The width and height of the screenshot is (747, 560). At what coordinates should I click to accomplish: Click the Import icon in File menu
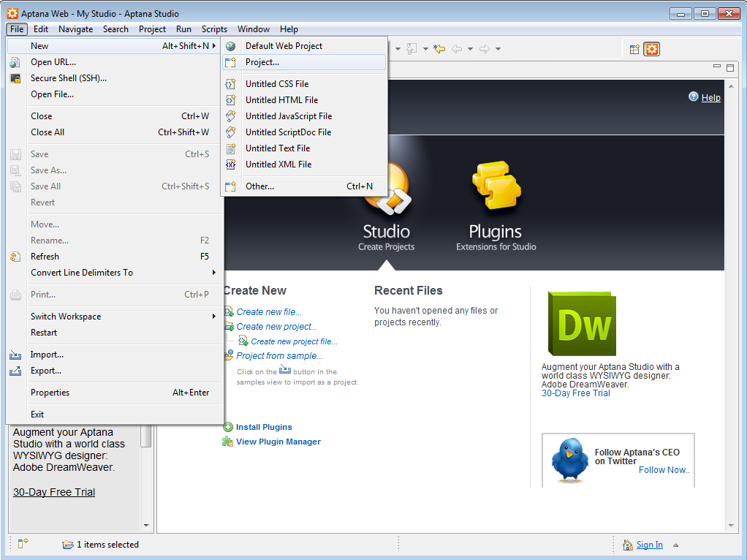coord(15,355)
